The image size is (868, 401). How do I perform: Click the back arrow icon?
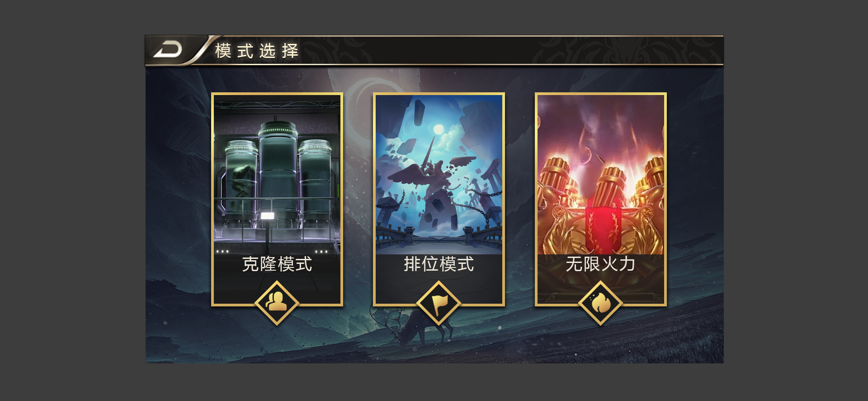(168, 50)
